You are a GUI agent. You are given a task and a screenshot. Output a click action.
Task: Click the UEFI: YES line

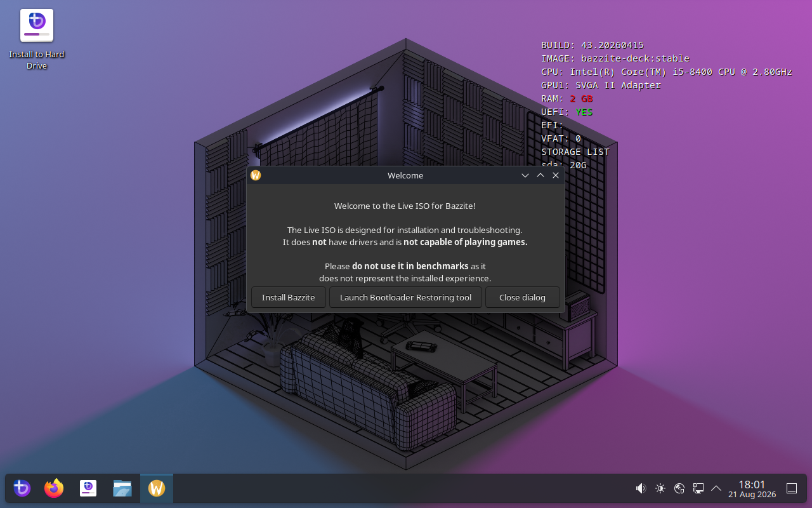click(x=567, y=112)
